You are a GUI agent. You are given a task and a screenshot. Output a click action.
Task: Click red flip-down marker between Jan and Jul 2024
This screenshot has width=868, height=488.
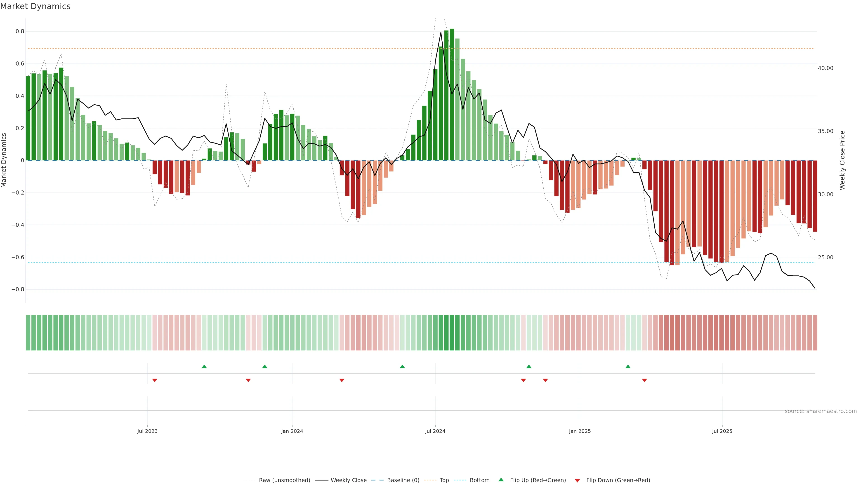click(342, 380)
